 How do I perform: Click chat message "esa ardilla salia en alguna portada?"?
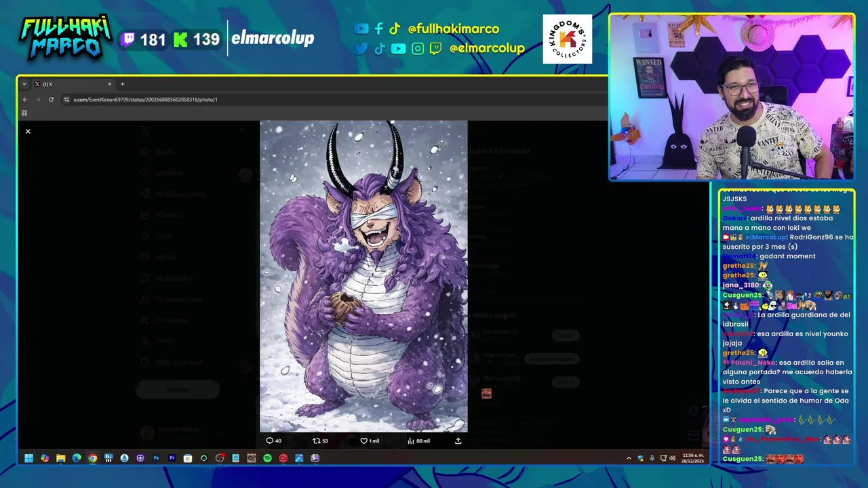coord(787,372)
